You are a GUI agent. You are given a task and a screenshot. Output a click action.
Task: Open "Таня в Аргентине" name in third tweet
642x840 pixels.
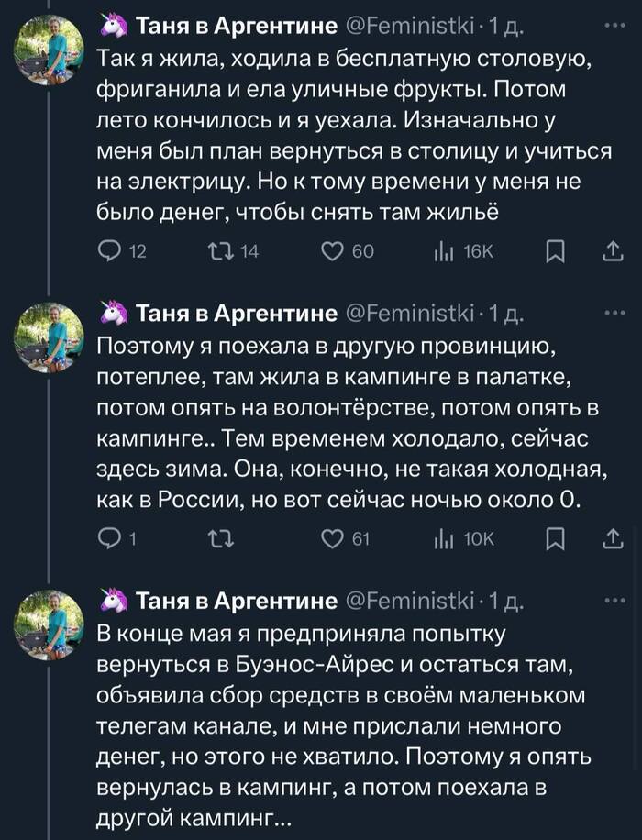pos(236,601)
